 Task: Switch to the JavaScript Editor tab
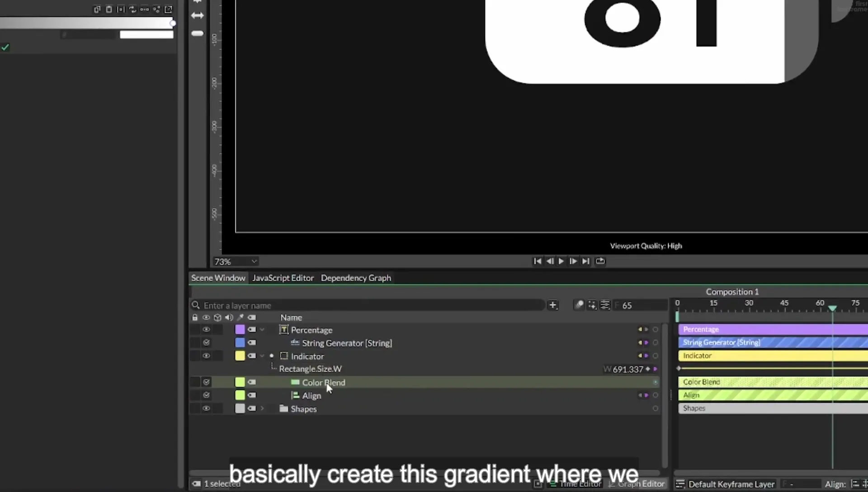[283, 278]
